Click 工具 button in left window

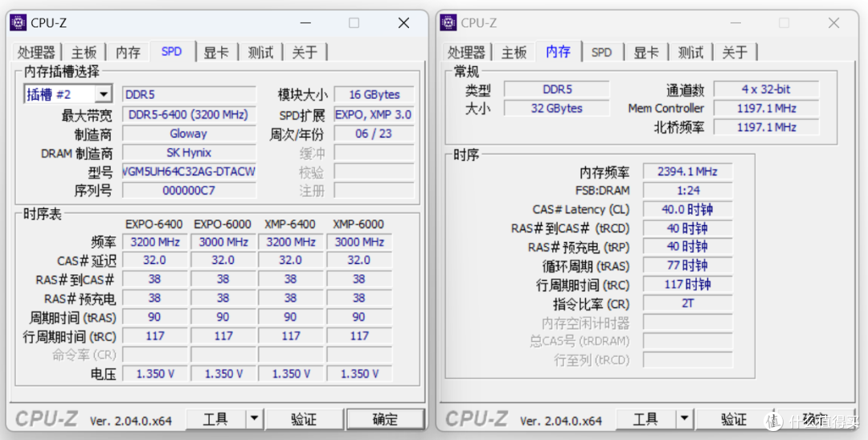click(216, 419)
